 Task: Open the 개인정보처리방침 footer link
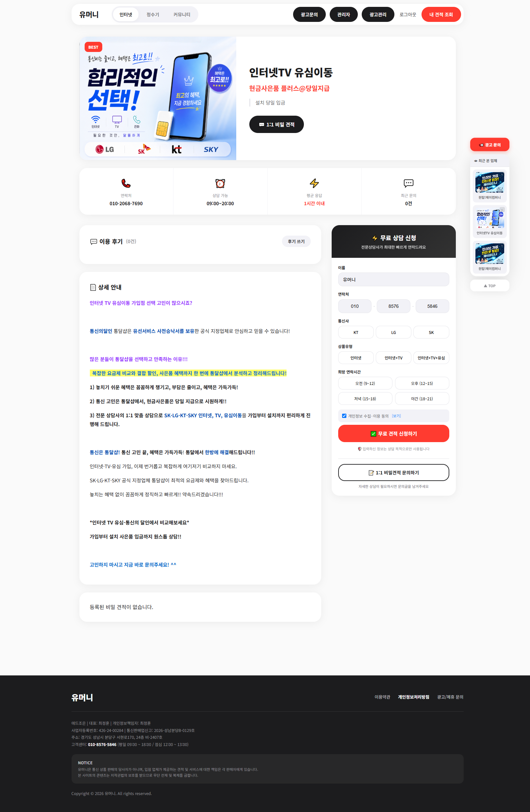(x=414, y=697)
